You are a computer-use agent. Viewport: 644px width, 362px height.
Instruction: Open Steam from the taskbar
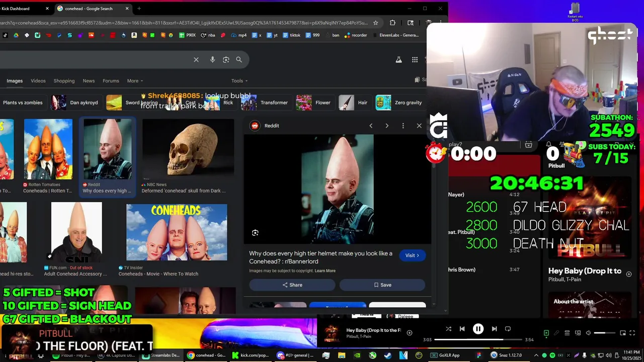coord(387,355)
